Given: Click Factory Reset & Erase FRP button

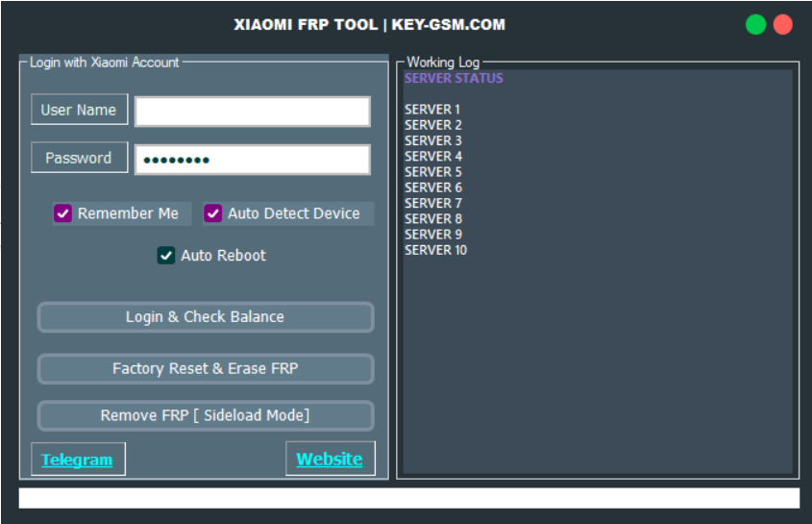Looking at the screenshot, I should tap(205, 369).
